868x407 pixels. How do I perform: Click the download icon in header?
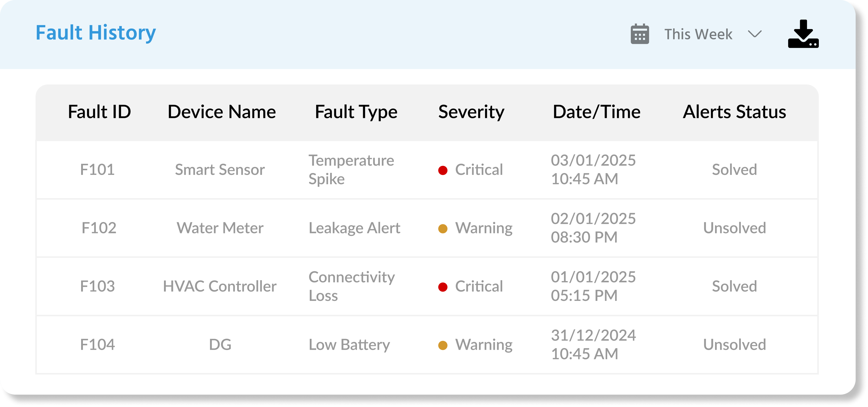tap(803, 34)
